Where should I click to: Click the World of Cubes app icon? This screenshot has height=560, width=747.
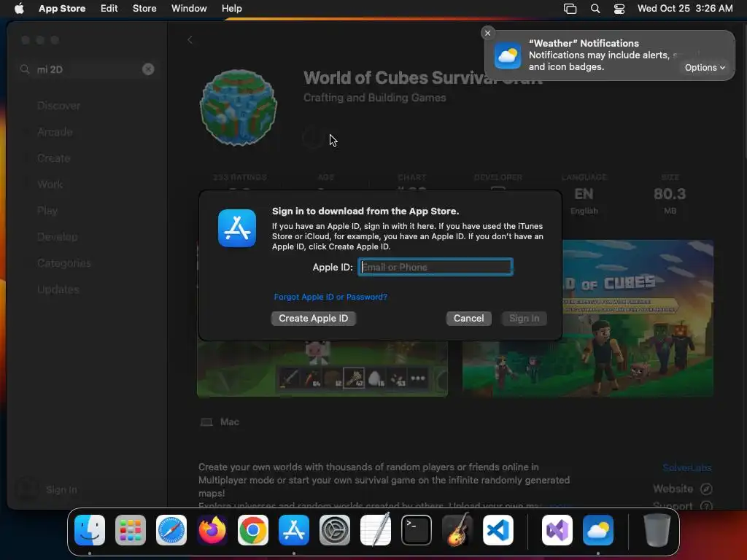[x=239, y=108]
